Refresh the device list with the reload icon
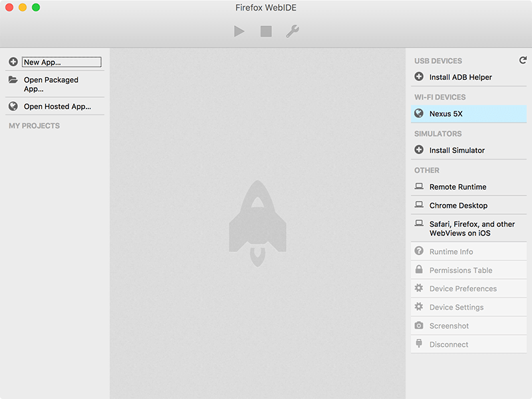The image size is (532, 399). pos(523,60)
